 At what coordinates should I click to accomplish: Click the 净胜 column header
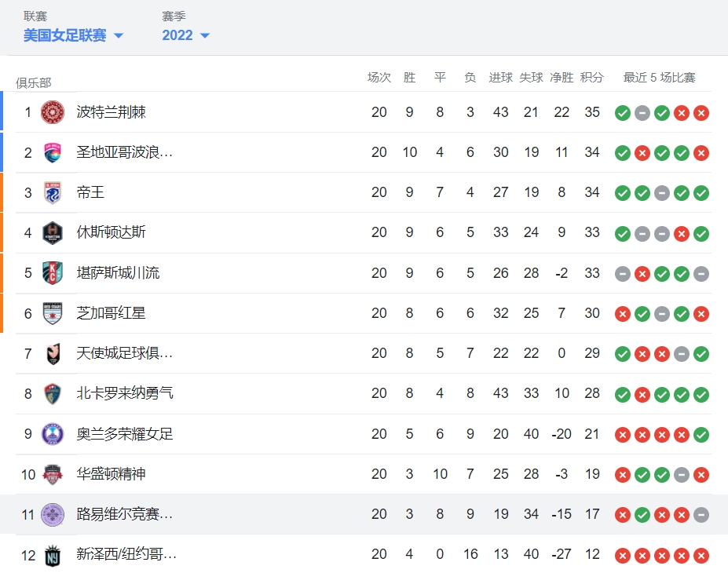pyautogui.click(x=562, y=78)
